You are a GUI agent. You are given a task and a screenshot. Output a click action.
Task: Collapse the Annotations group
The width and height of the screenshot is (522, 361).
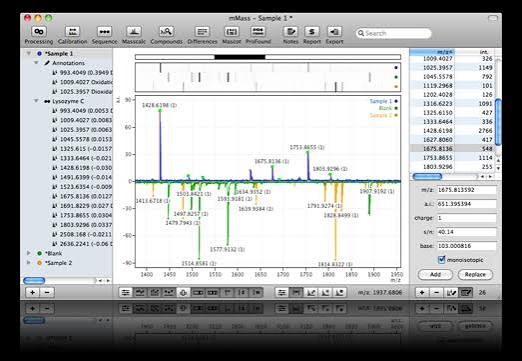pos(36,63)
